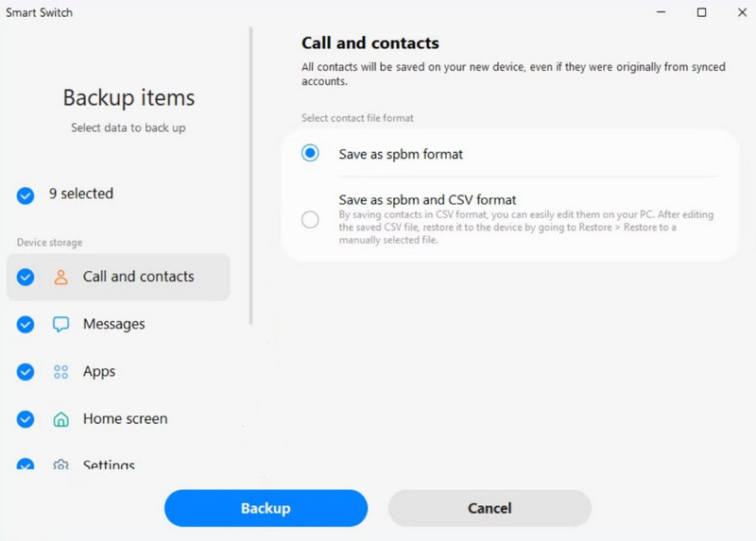Uncheck the Settings backup checkmark
The width and height of the screenshot is (756, 541).
coord(26,464)
